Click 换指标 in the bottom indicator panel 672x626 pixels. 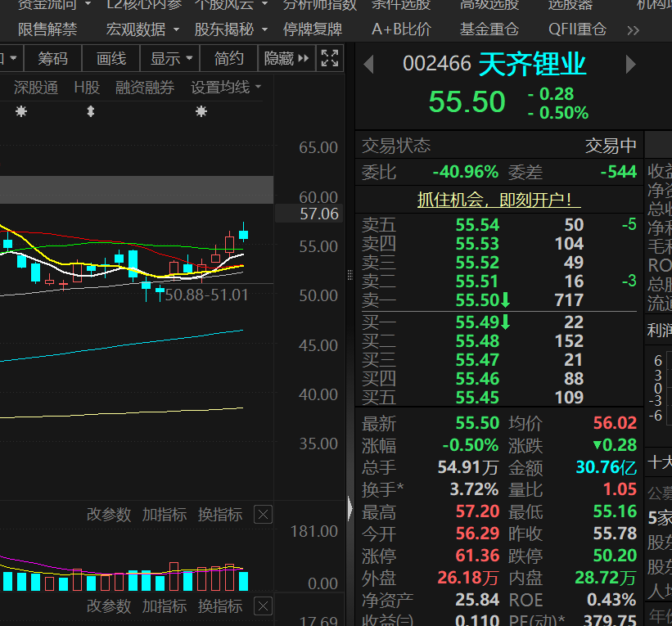click(220, 606)
